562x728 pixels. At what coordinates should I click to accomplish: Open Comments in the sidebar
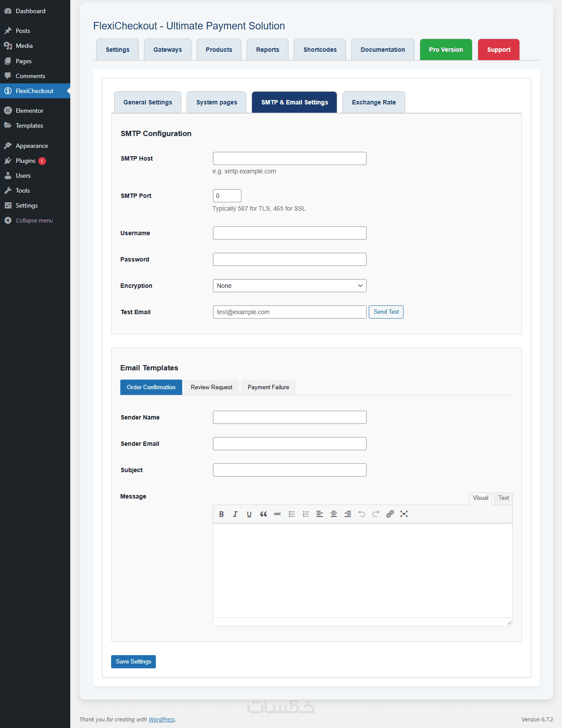click(x=35, y=76)
